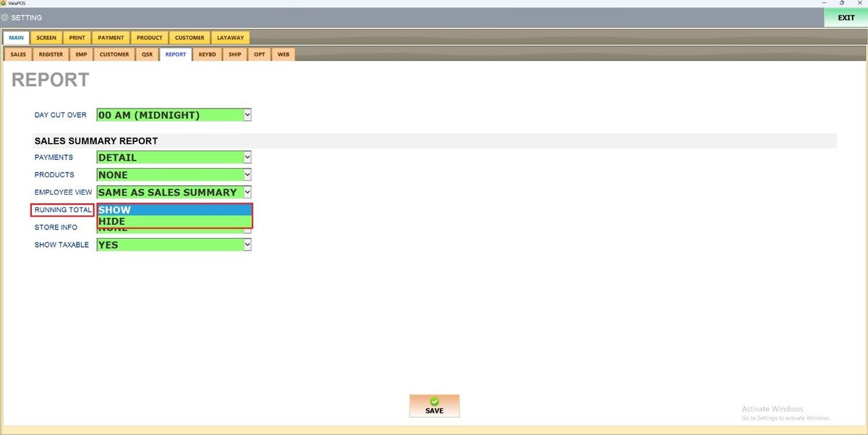Open the REGISTER sub-tab
This screenshot has height=435, width=868.
pyautogui.click(x=51, y=54)
